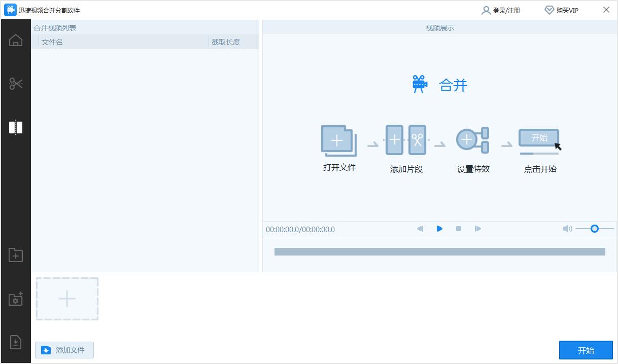Click the 购买VIP option
This screenshot has width=618, height=364.
[562, 10]
